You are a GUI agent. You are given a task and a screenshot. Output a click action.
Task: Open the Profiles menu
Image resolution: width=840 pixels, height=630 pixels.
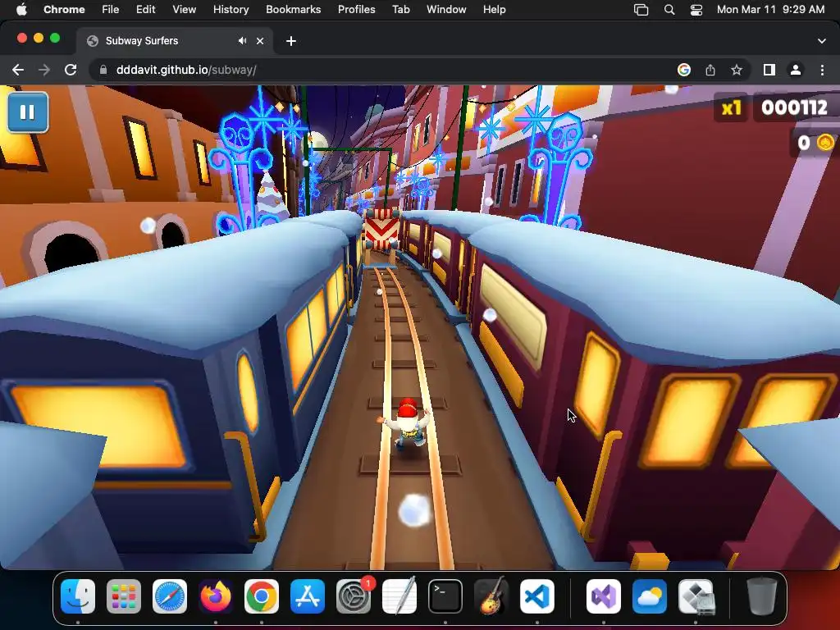tap(356, 9)
